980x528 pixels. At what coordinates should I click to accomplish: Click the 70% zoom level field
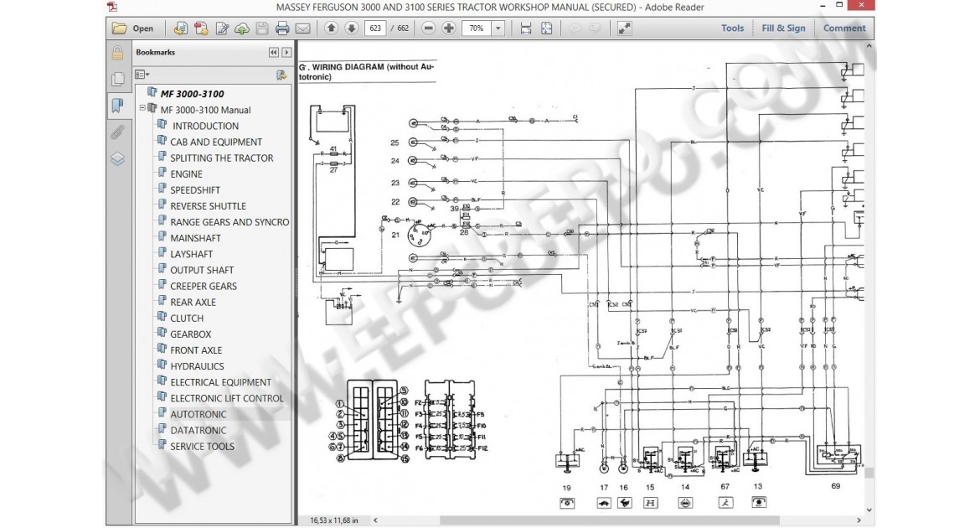(477, 28)
